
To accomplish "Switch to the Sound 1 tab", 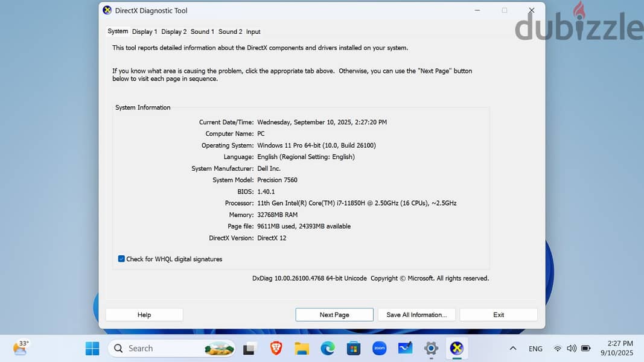I will tap(202, 31).
